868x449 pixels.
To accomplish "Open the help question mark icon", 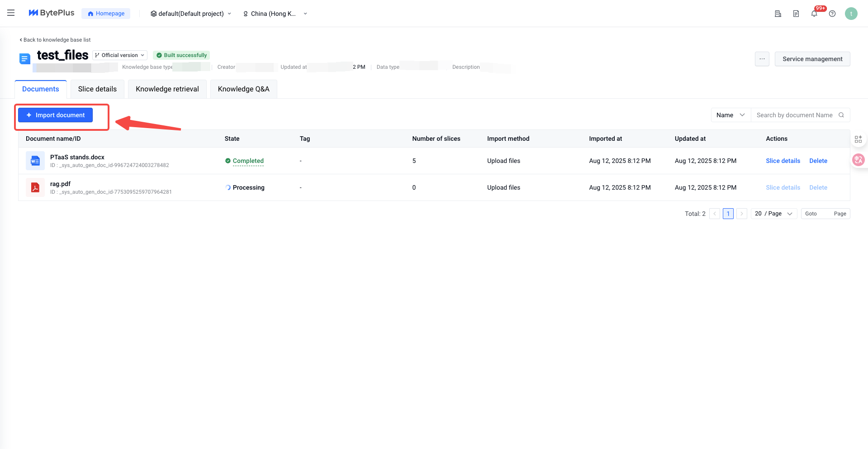I will pyautogui.click(x=832, y=14).
